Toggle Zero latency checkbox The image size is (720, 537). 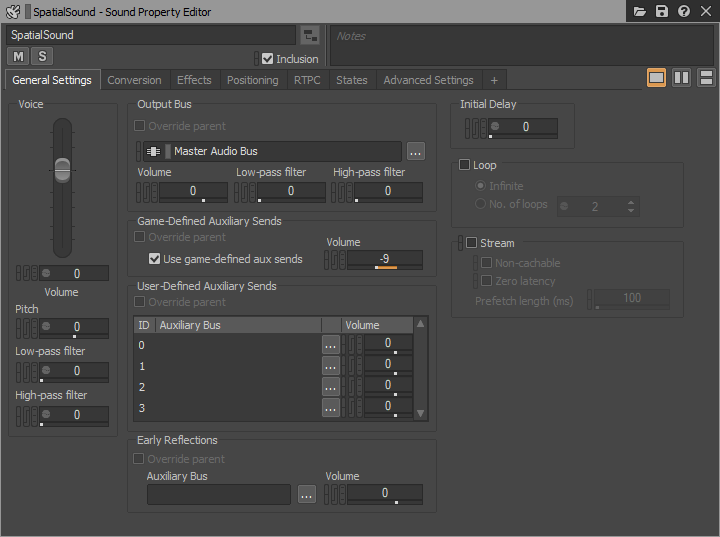point(486,281)
